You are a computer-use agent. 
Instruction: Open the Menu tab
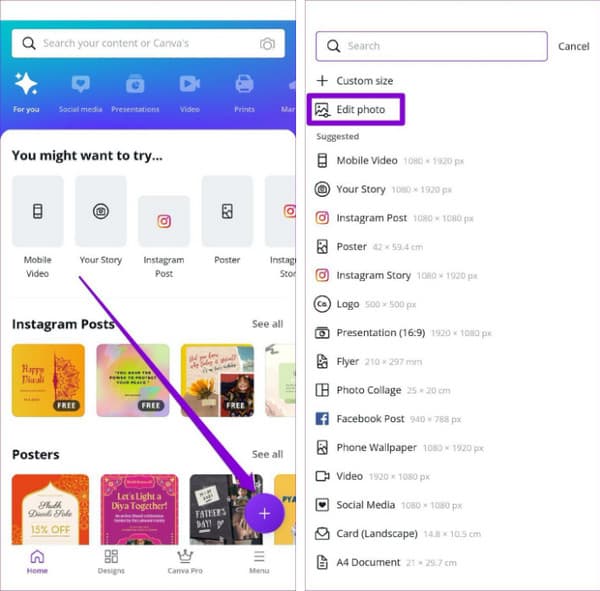pyautogui.click(x=259, y=562)
